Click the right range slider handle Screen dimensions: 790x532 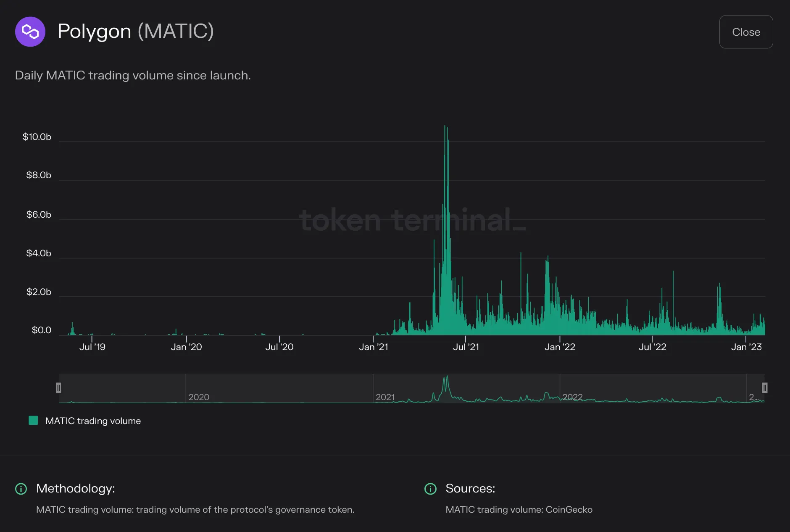[x=765, y=388]
